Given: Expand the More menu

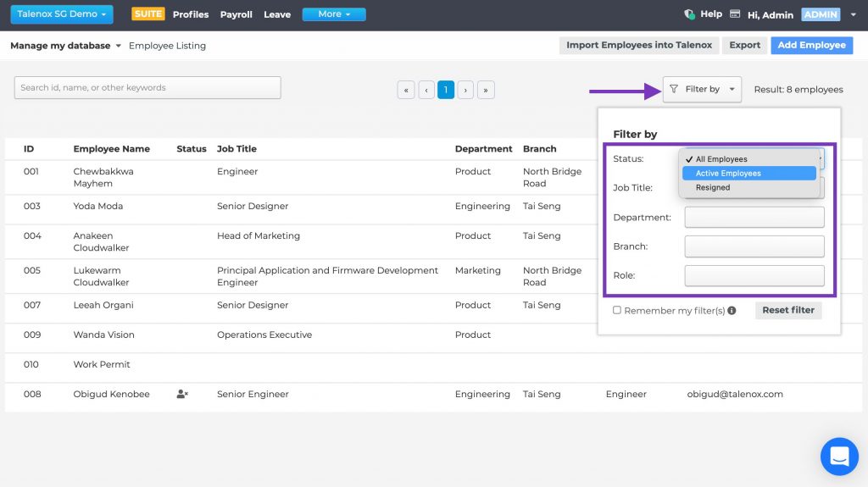Looking at the screenshot, I should (334, 14).
